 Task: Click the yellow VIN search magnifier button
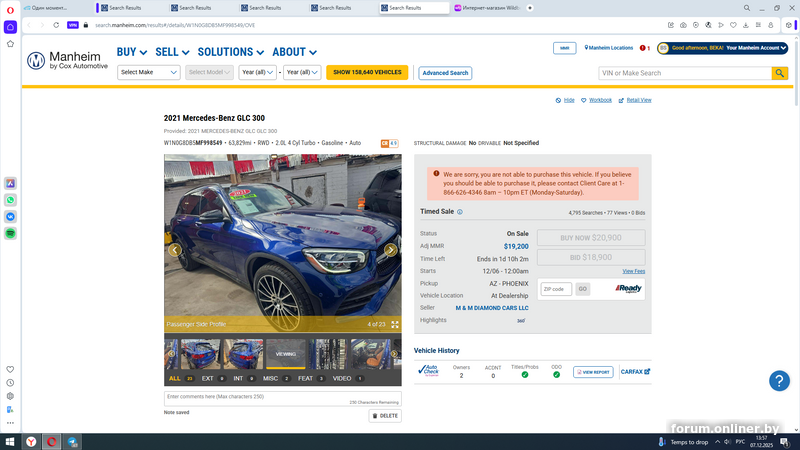click(780, 73)
